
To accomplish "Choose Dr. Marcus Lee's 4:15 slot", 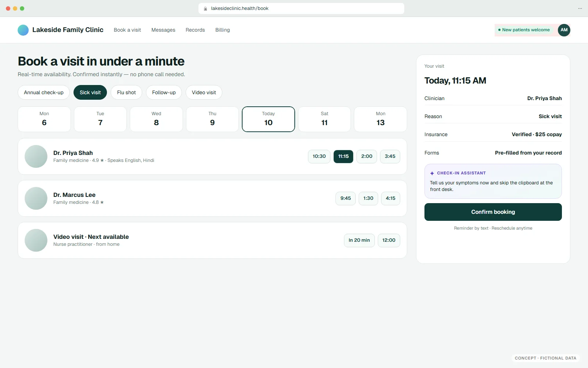I will click(391, 198).
